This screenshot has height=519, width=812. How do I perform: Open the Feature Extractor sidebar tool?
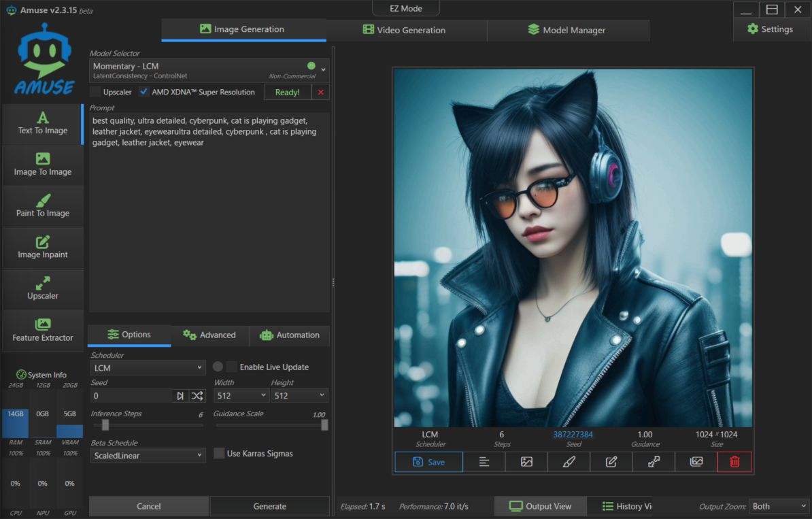(x=43, y=331)
